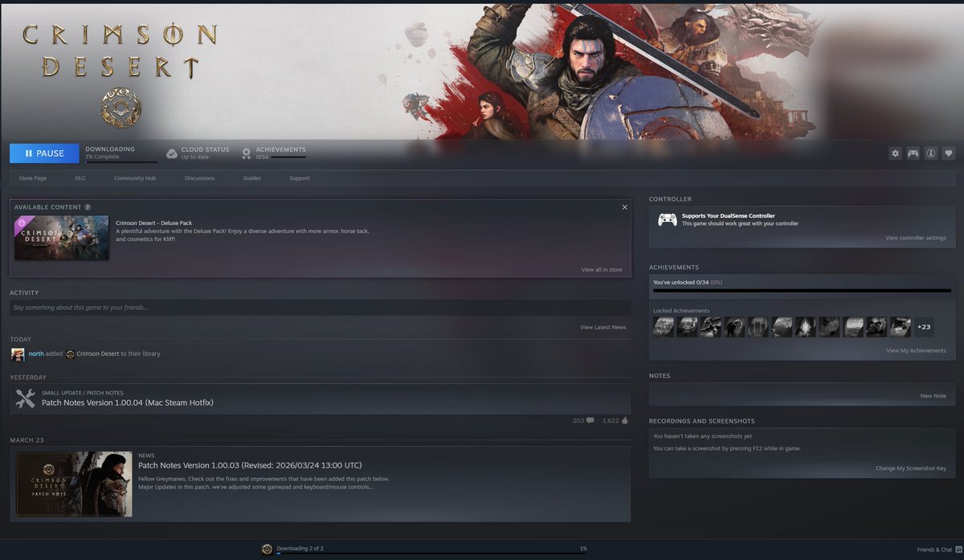Click Change My Screenshot Key
964x560 pixels.
point(911,468)
